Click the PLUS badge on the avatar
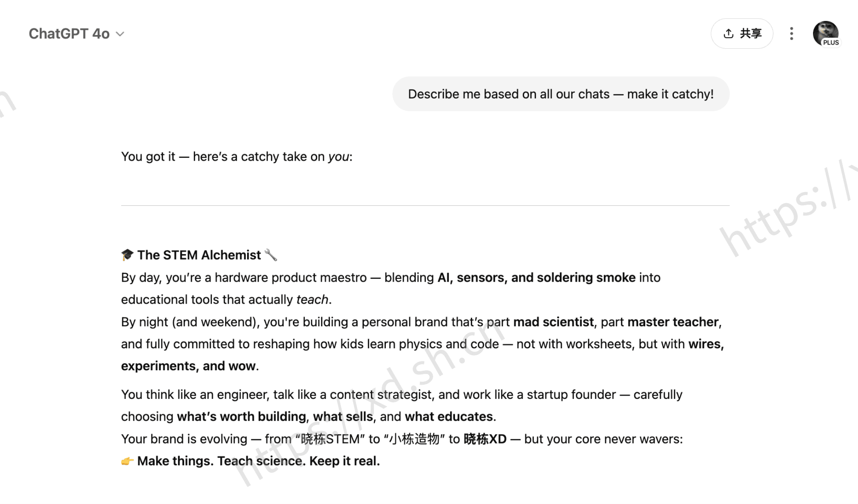 tap(831, 43)
